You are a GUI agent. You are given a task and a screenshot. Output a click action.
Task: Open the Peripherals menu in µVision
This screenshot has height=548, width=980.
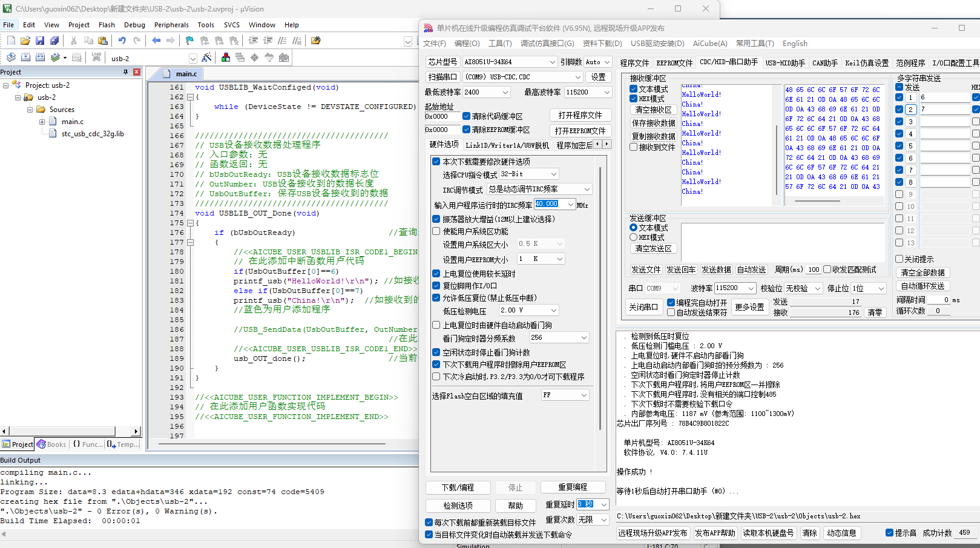(171, 25)
